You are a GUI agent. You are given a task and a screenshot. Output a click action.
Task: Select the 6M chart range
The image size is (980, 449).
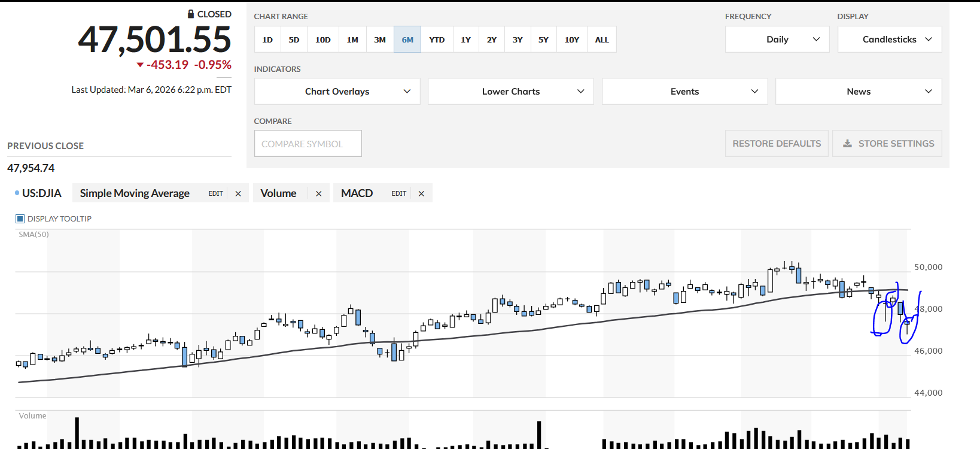tap(407, 40)
